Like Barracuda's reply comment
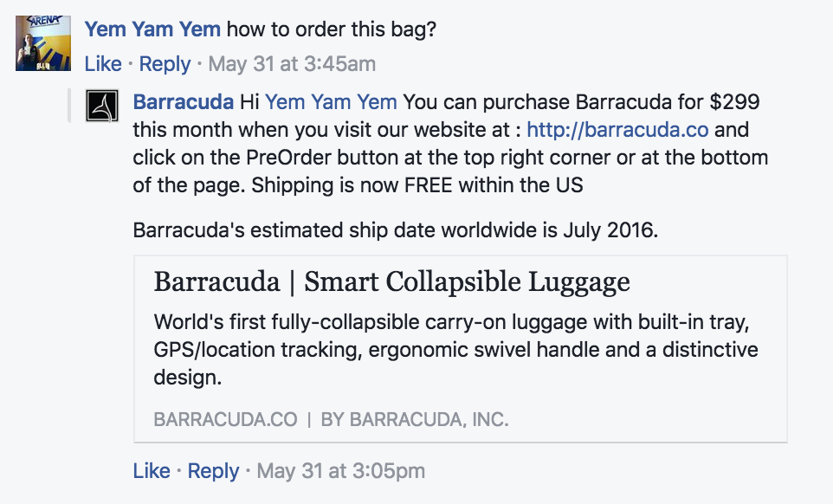The image size is (833, 504). tap(152, 471)
